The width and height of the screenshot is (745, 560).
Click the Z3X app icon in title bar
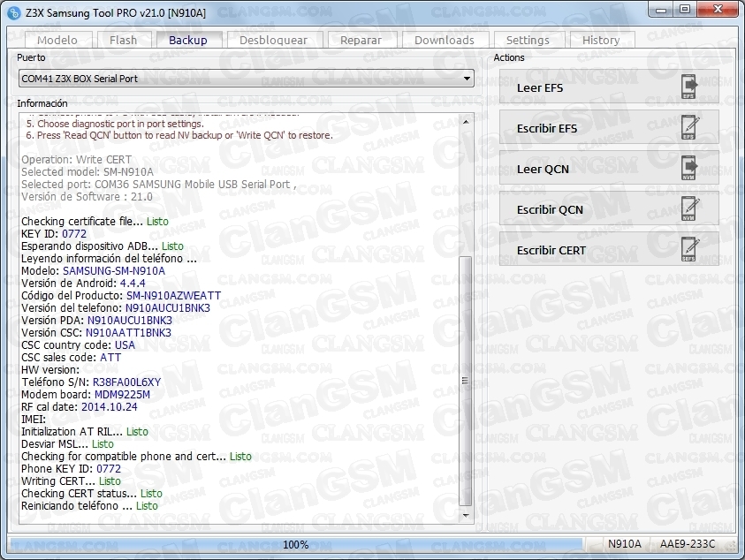15,13
